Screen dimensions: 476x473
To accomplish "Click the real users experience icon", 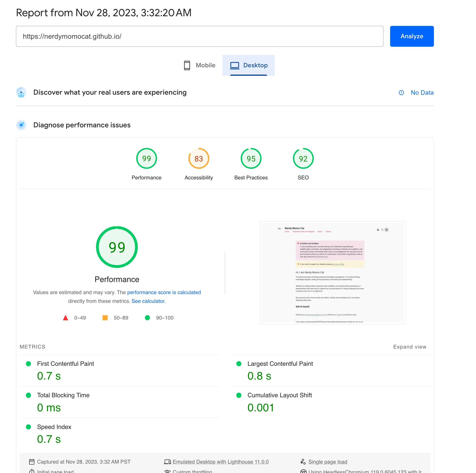I will [21, 92].
